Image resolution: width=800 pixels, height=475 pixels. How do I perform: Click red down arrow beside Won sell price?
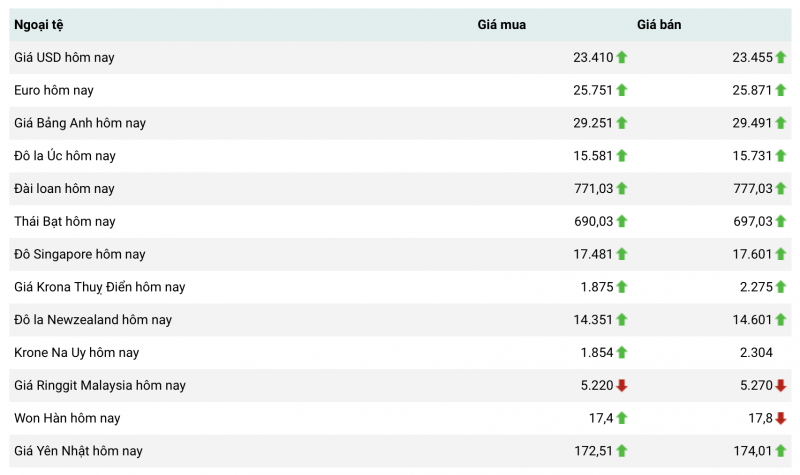(781, 419)
